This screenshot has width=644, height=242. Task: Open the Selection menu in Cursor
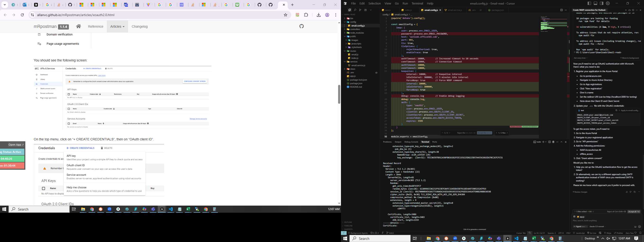375,4
